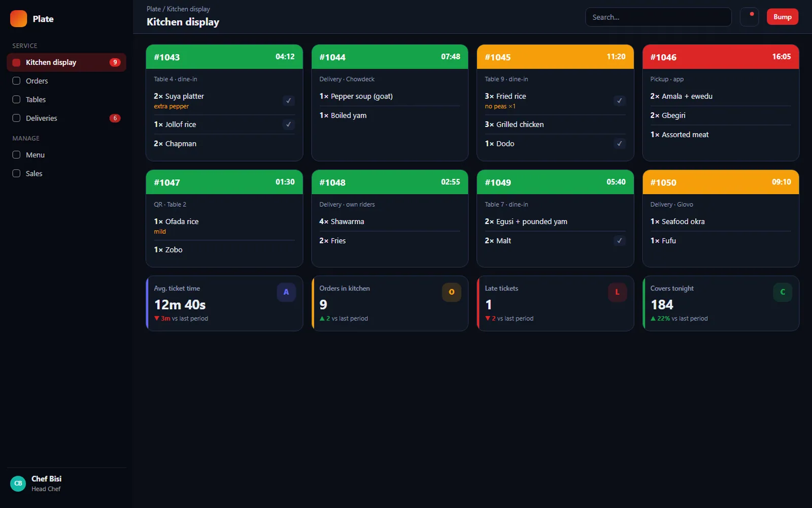
Task: Select the 1× Pepper soup (goat) item
Action: pyautogui.click(x=390, y=97)
